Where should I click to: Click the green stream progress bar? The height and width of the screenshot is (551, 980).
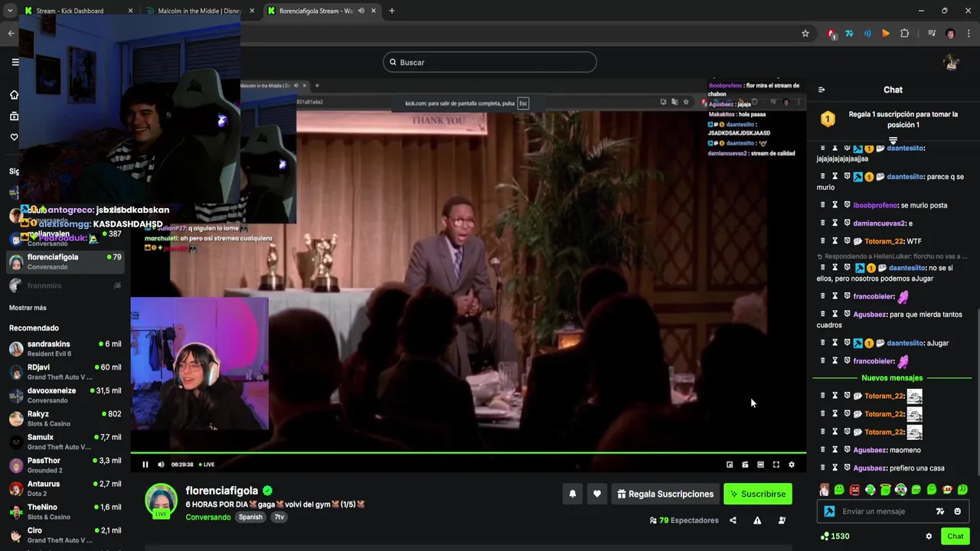click(468, 453)
